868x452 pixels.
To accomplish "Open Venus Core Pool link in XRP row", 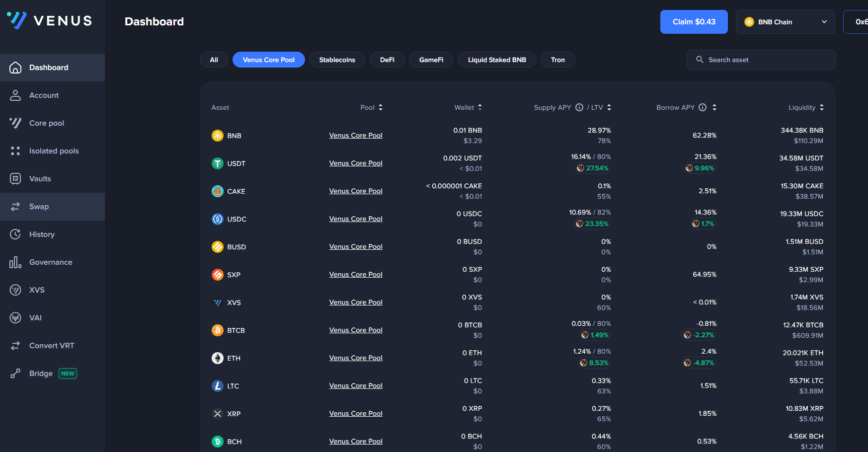I will (x=356, y=413).
